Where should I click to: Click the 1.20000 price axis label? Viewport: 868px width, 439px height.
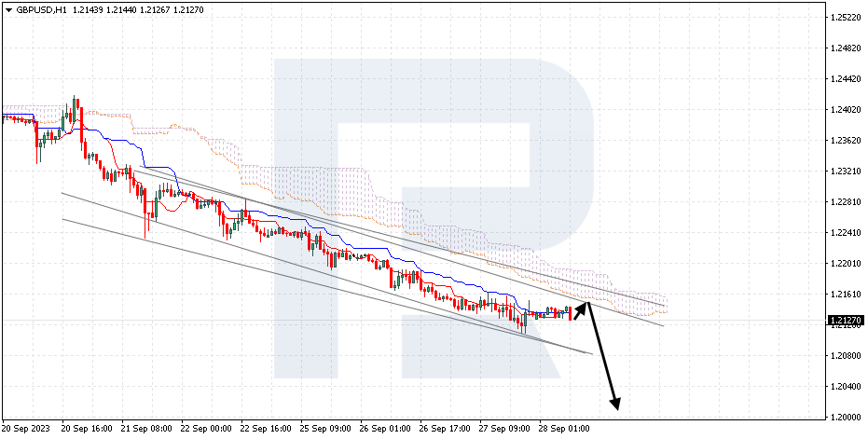click(844, 417)
